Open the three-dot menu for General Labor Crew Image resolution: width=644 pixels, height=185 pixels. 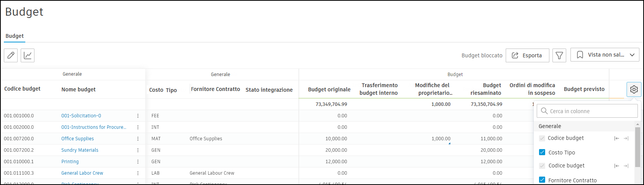(x=138, y=173)
